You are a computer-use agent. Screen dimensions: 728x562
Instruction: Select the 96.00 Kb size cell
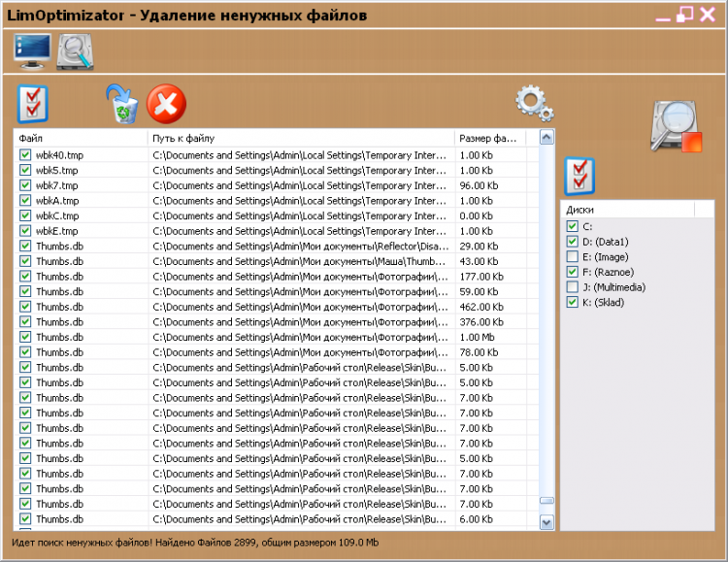(479, 185)
